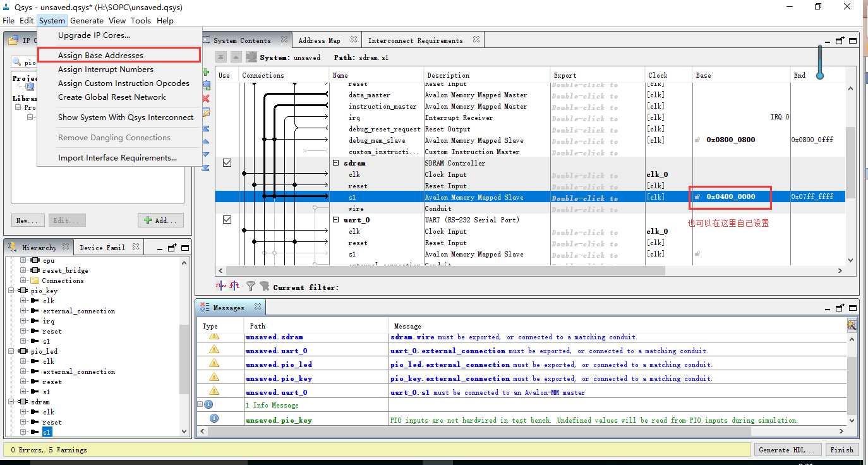Screen dimensions: 868x465
Task: Click the detach icon of the Hierarchy pane
Action: click(172, 248)
